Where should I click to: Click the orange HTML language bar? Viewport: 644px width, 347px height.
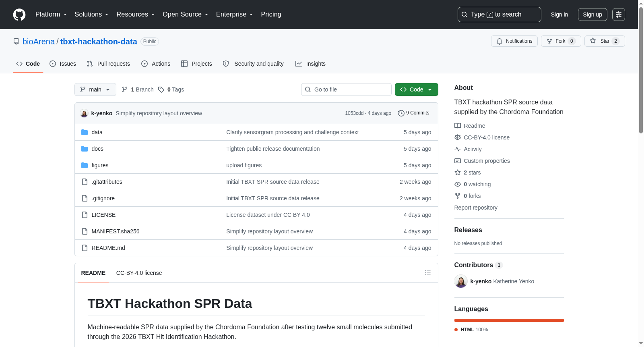tap(509, 320)
